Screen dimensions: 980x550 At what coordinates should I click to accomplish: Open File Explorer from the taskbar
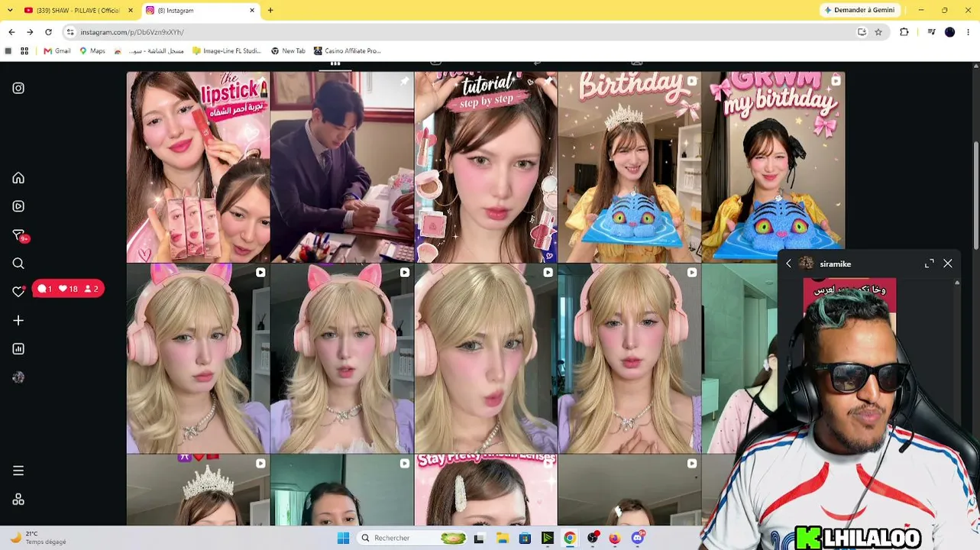click(x=503, y=538)
